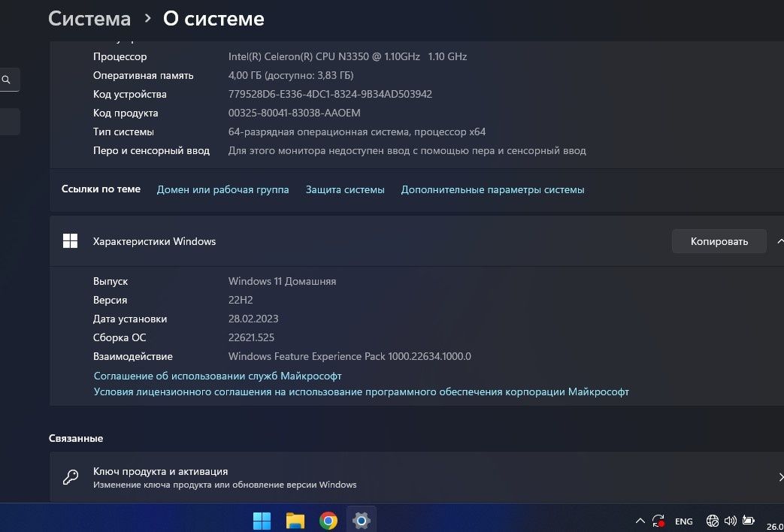Screen dimensions: 784x532
Task: Click the 4,00 ГБ memory value
Action: point(291,75)
